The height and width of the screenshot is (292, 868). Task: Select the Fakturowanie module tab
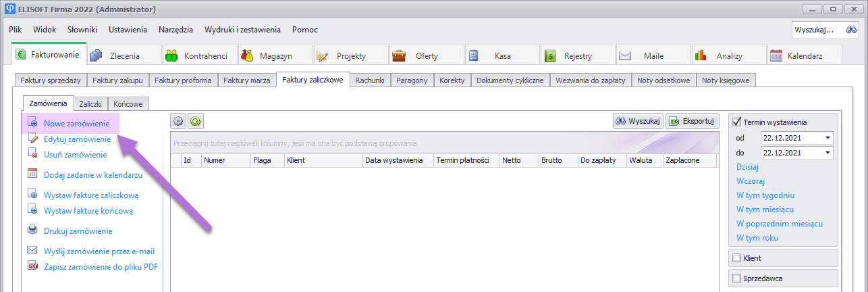49,54
